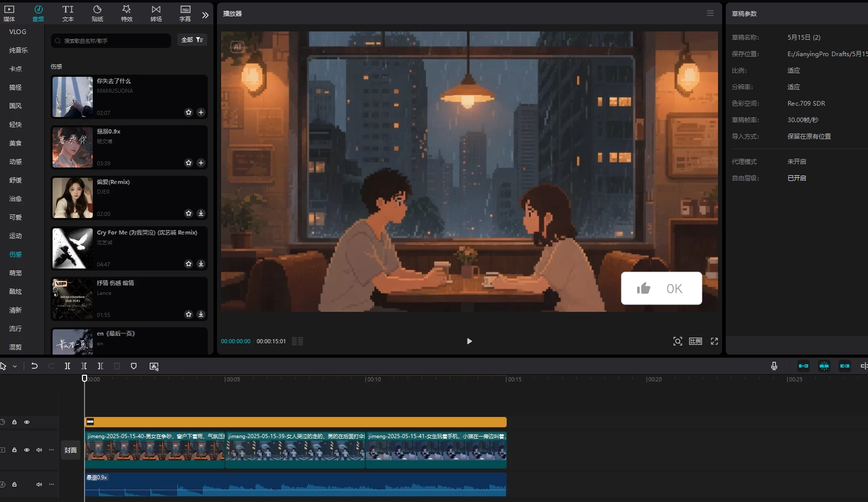Click the microphone voiceover record icon
The width and height of the screenshot is (868, 502).
(774, 366)
